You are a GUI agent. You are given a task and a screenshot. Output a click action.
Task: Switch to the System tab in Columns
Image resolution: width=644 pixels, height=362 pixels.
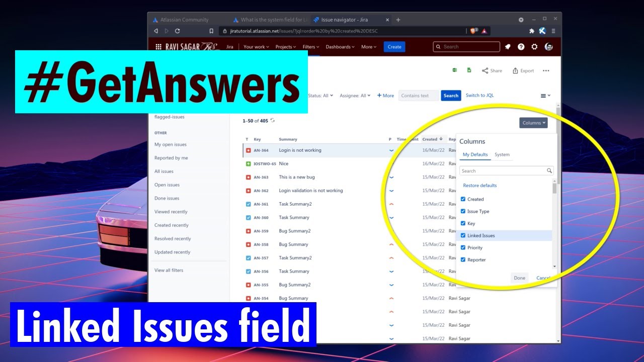click(502, 154)
